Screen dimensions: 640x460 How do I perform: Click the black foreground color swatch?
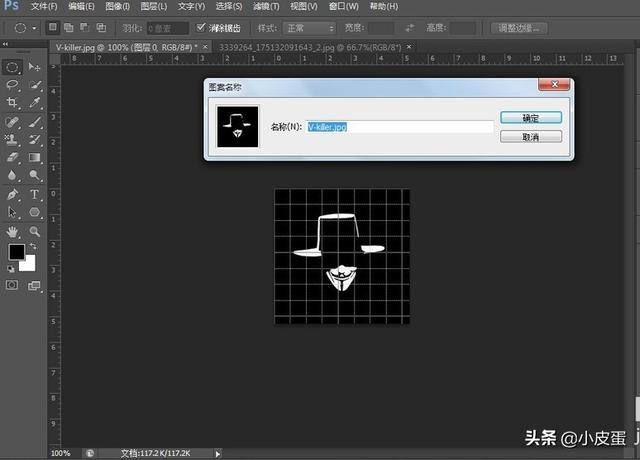16,252
